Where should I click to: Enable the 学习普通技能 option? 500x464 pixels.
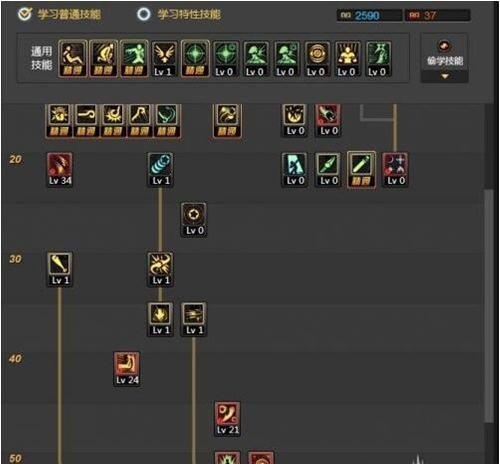pos(59,14)
